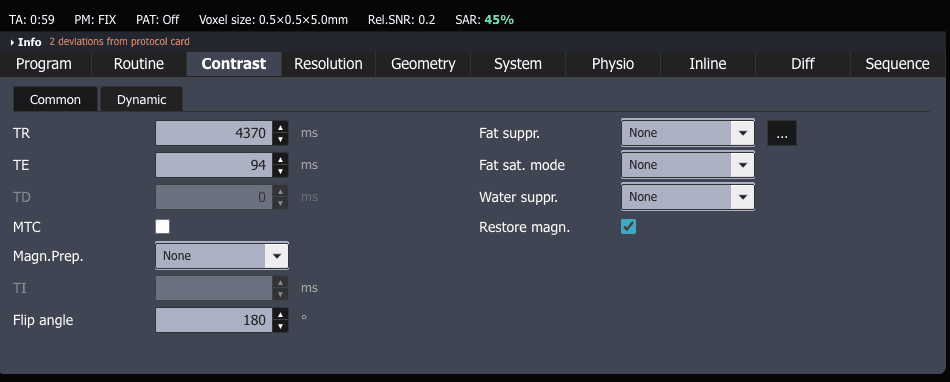
Task: Increase TR with the up arrow
Action: [280, 128]
